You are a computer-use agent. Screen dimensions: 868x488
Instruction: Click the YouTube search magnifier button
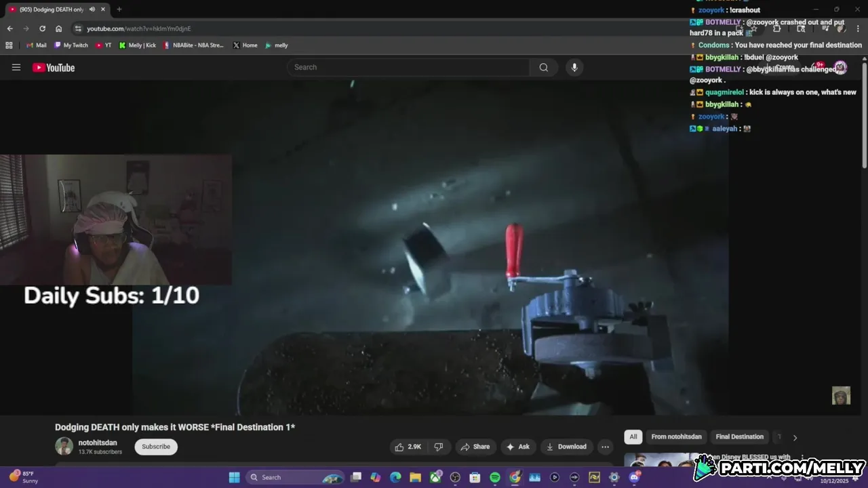click(544, 67)
